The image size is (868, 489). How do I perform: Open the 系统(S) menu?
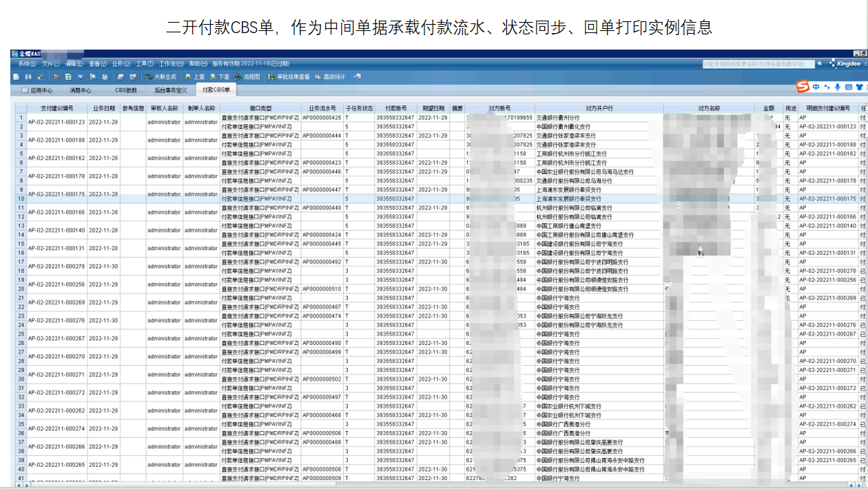click(x=27, y=63)
